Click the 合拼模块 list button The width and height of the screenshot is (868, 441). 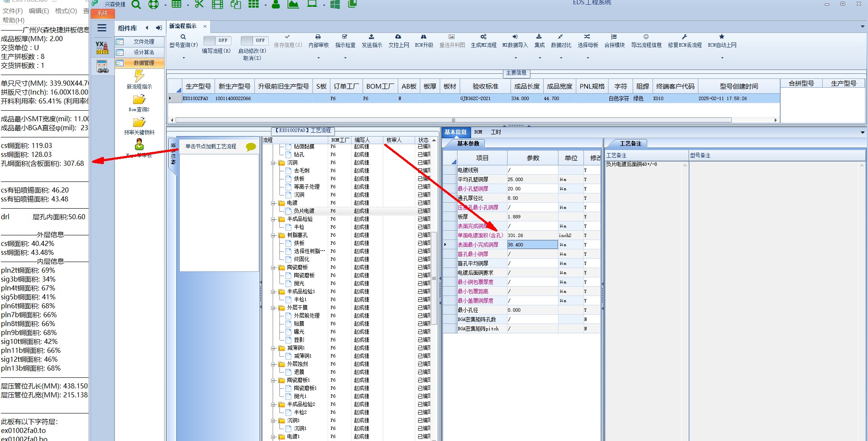pos(614,41)
